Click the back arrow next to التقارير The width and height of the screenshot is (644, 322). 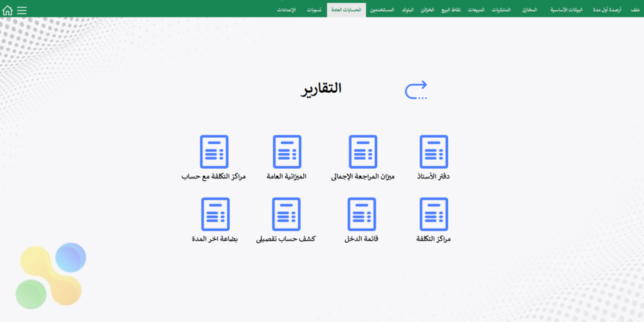(x=416, y=90)
